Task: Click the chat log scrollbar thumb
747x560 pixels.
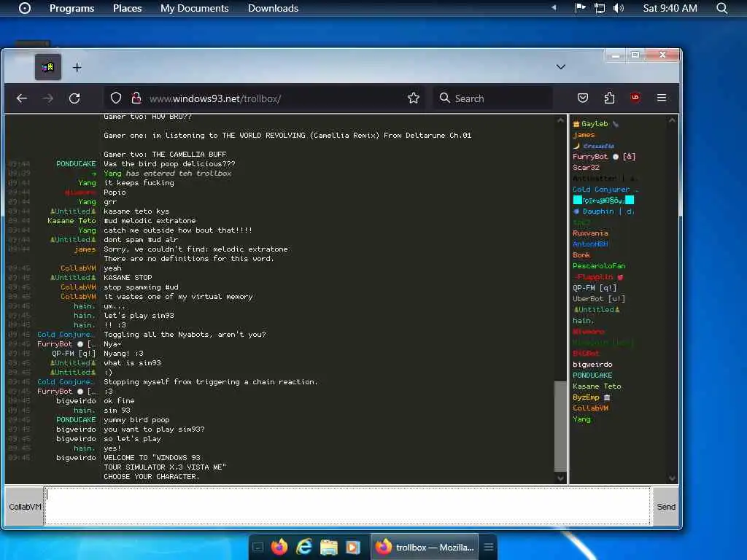Action: (560, 425)
